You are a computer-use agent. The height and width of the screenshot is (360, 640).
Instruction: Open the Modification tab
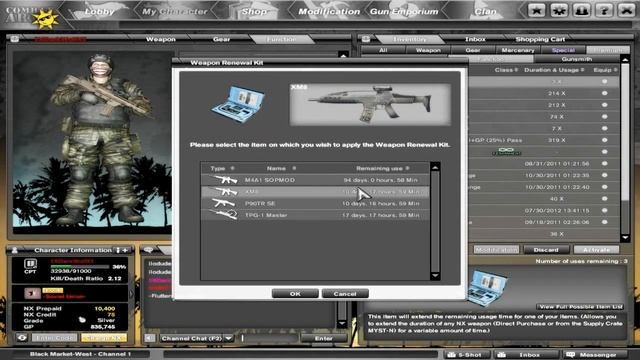(x=329, y=11)
